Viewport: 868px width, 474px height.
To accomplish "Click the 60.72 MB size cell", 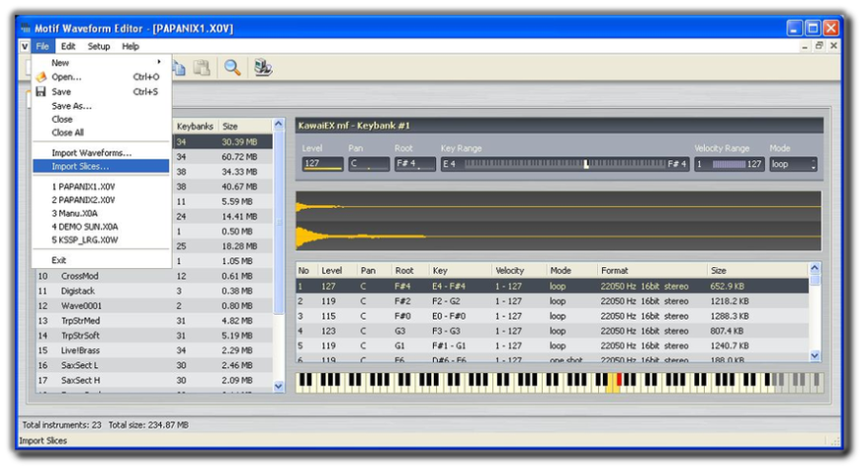I will (x=239, y=157).
